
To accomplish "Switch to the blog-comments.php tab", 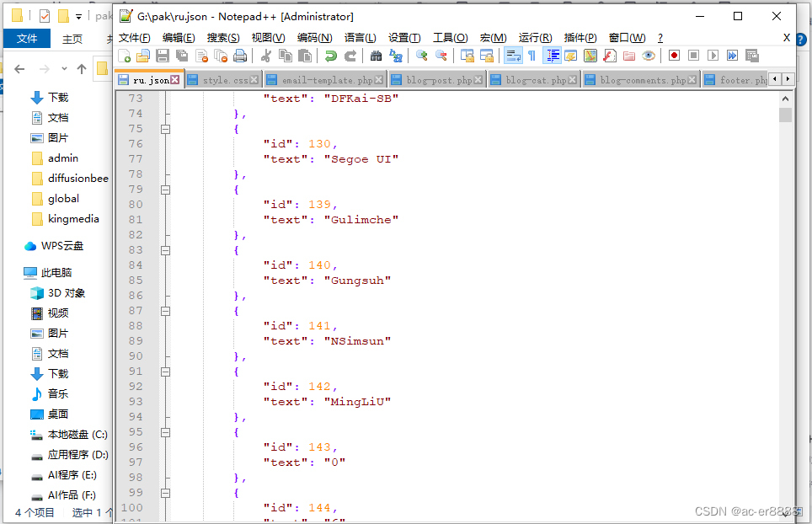I will click(643, 80).
